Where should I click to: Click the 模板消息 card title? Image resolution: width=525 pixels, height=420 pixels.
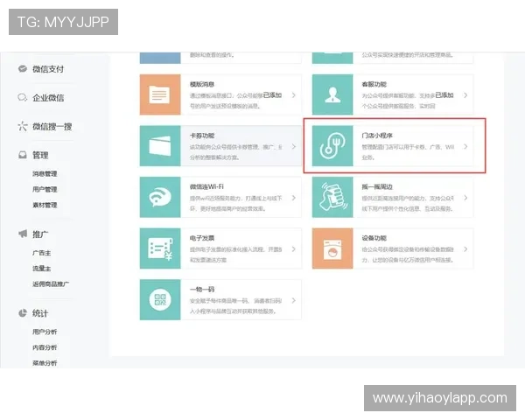(202, 84)
